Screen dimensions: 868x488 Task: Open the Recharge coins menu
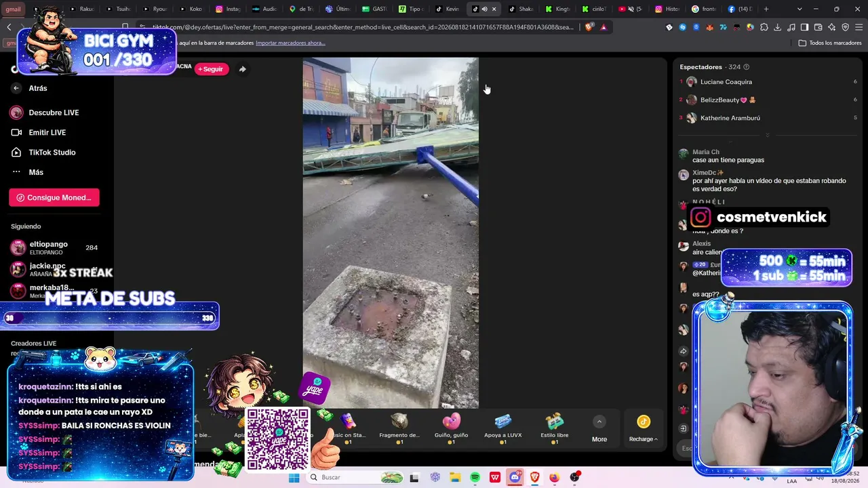point(644,430)
